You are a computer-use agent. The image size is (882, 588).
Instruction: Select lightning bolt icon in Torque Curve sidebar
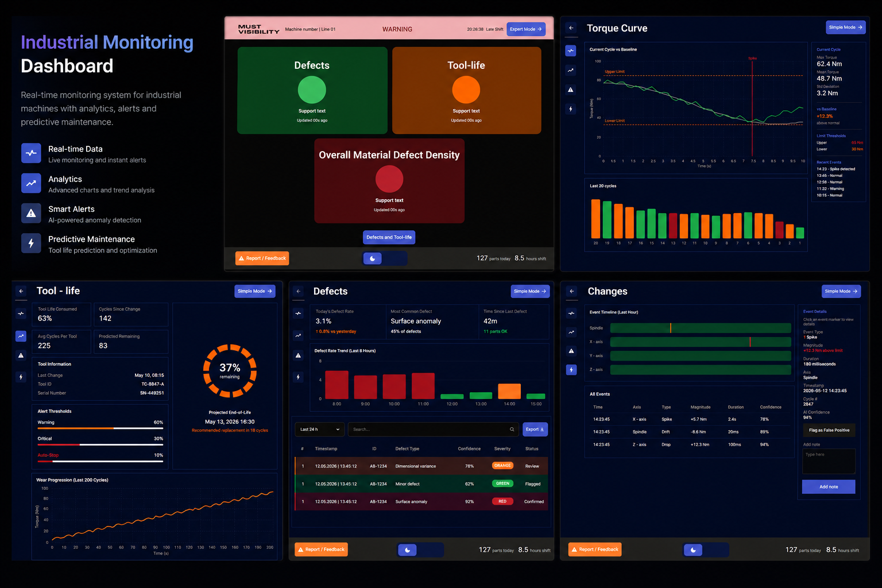(x=571, y=109)
